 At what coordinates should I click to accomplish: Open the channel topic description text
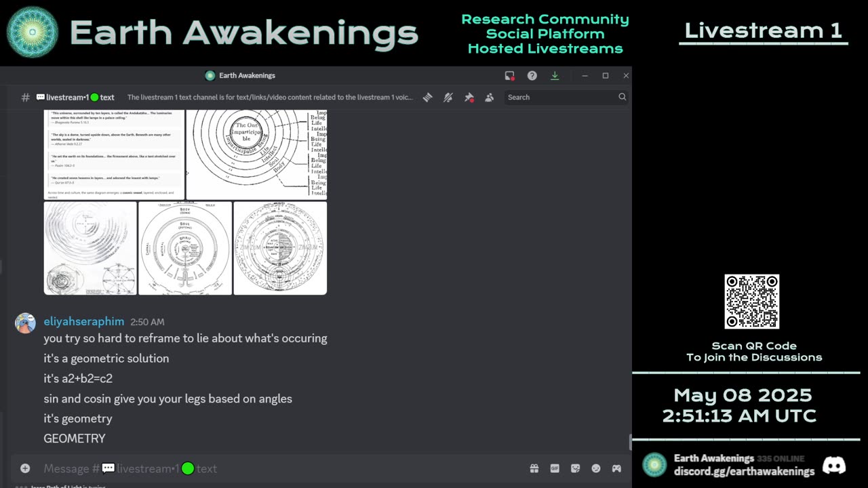pos(270,97)
